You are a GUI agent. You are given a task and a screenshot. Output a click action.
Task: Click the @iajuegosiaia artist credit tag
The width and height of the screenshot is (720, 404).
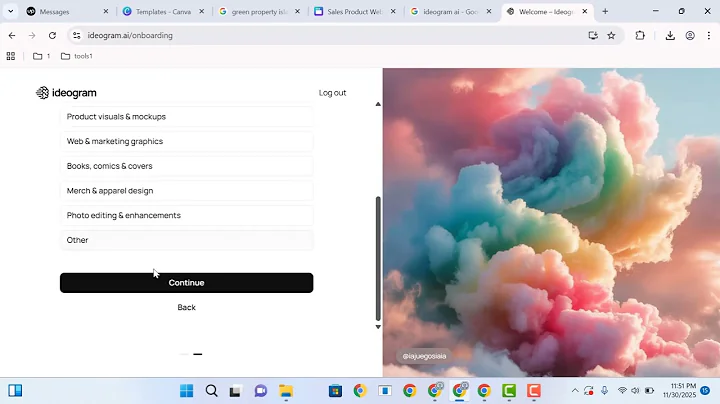point(424,356)
